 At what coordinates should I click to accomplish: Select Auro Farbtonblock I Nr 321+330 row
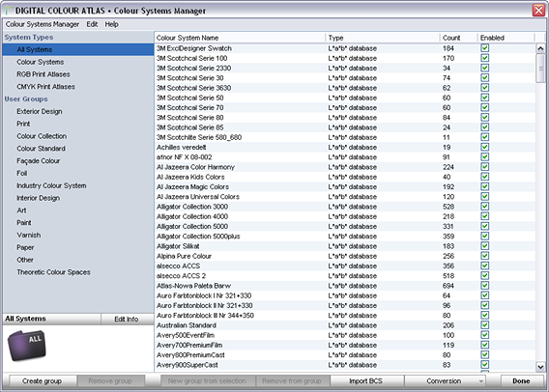(x=345, y=295)
